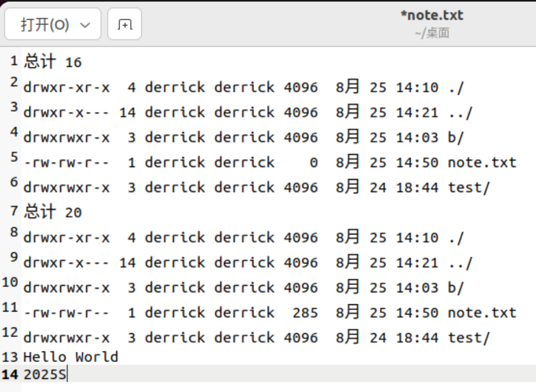This screenshot has width=536, height=392.
Task: Click the Hello World text on line 13
Action: click(x=71, y=357)
